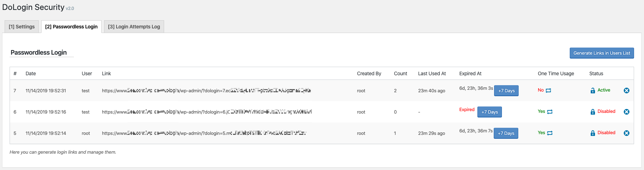The image size is (644, 170).
Task: Delete row 6 link with X icon
Action: tap(627, 112)
